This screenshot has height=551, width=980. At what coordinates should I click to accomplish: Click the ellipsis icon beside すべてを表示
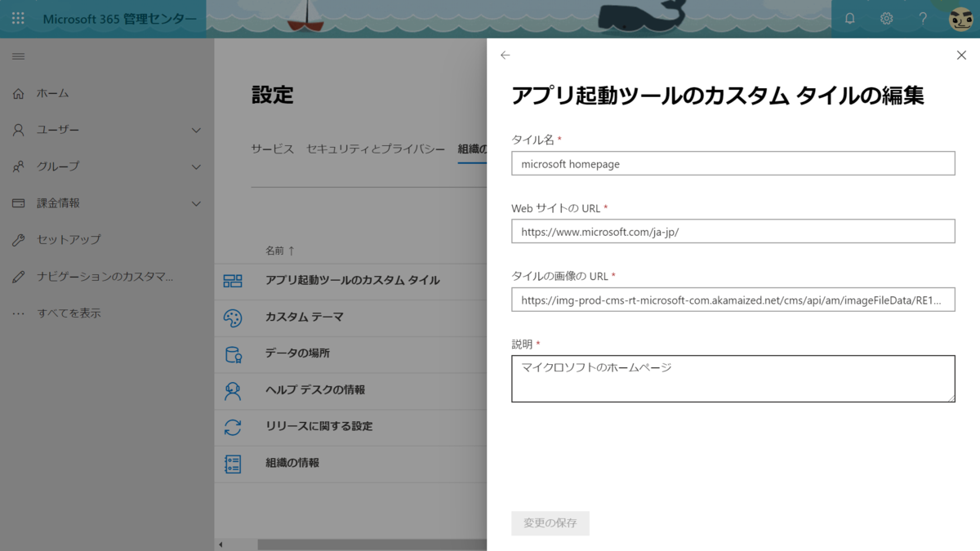click(x=18, y=313)
